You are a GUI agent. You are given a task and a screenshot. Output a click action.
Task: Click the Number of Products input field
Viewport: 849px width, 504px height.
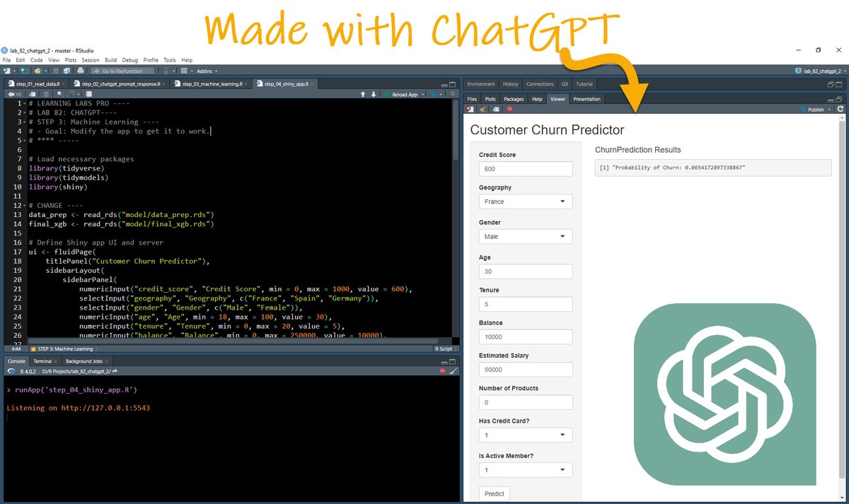coord(525,402)
